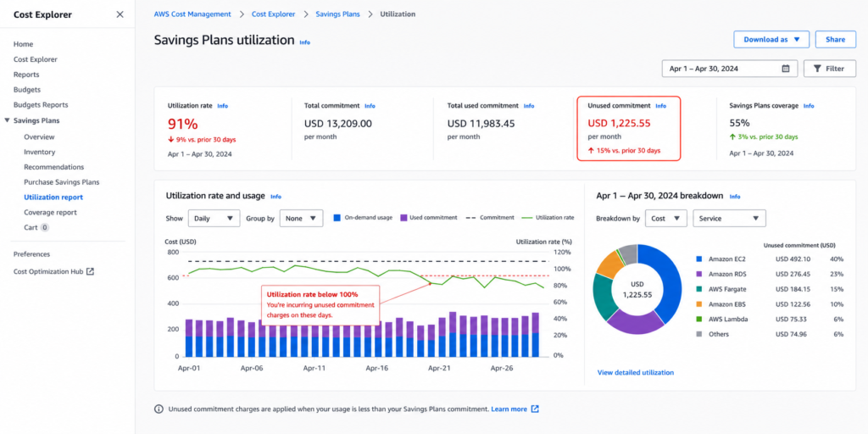Screen dimensions: 868x434
Task: Open Preferences in sidebar
Action: (31, 254)
